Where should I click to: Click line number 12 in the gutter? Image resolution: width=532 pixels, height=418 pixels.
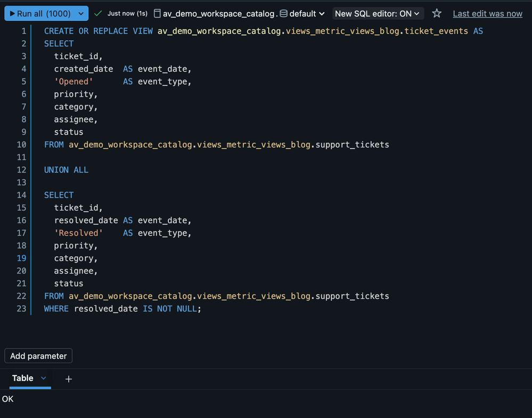(x=21, y=170)
